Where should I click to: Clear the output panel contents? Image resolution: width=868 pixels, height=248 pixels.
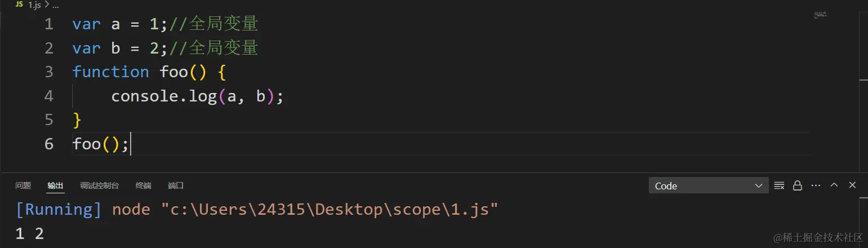coord(780,185)
